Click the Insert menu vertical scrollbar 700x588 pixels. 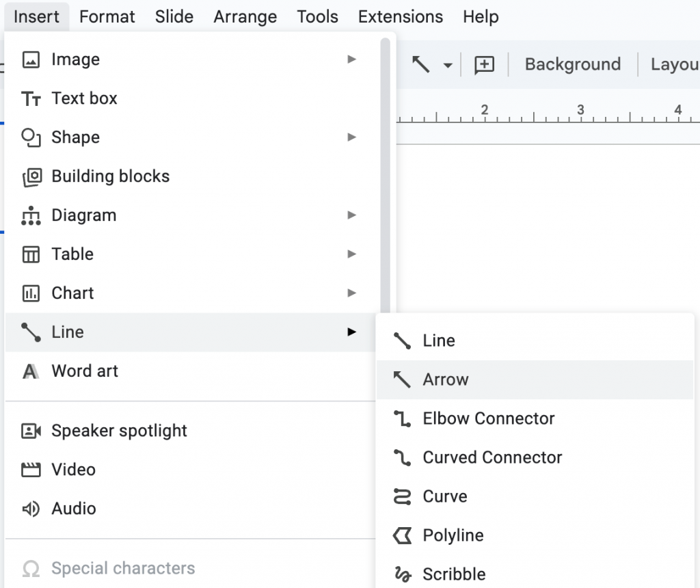click(x=386, y=175)
